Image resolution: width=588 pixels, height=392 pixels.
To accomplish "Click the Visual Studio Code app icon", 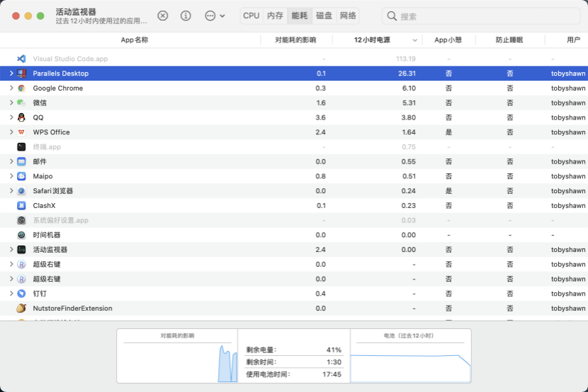I will click(21, 59).
